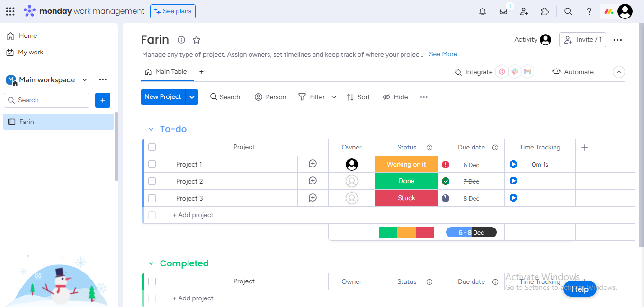
Task: Click the search everything magnifier icon
Action: point(568,11)
